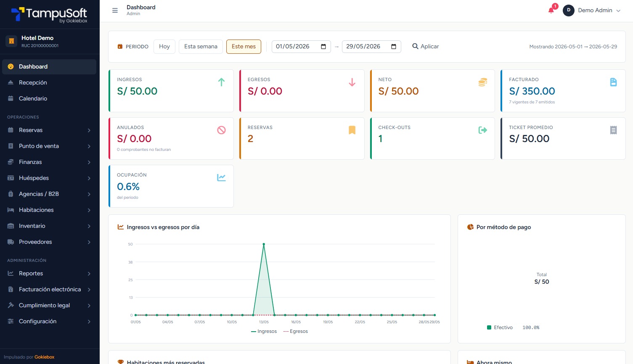Click the Inventario sidebar icon
Screen dimensions: 633x364
11,226
